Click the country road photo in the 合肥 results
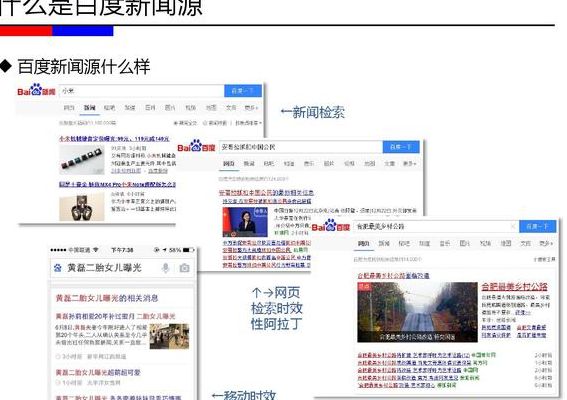Screen dimensions: 567x400 click(x=417, y=312)
